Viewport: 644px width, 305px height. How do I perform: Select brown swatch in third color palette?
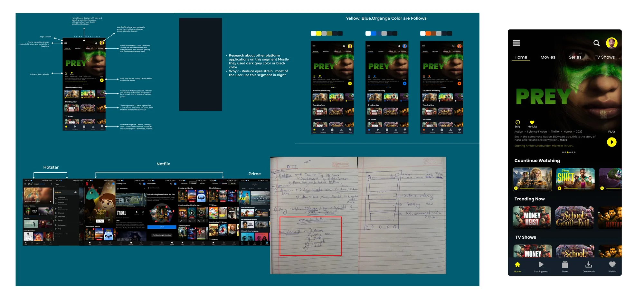click(x=433, y=33)
